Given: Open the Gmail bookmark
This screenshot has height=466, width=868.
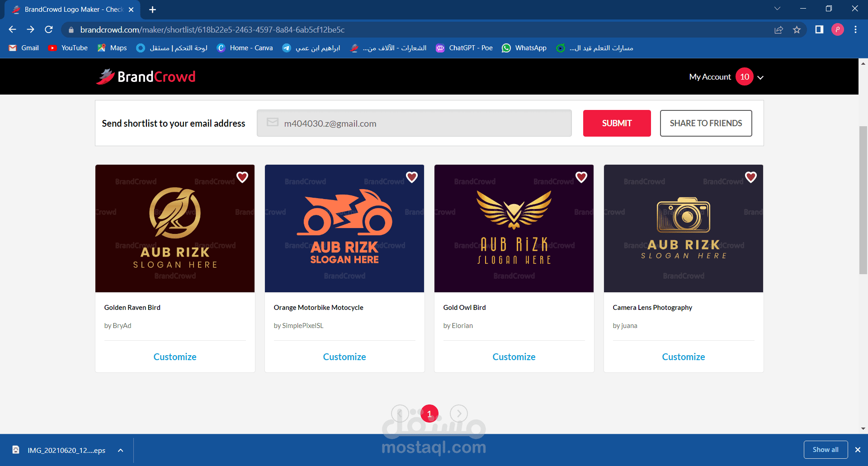Looking at the screenshot, I should coord(24,48).
